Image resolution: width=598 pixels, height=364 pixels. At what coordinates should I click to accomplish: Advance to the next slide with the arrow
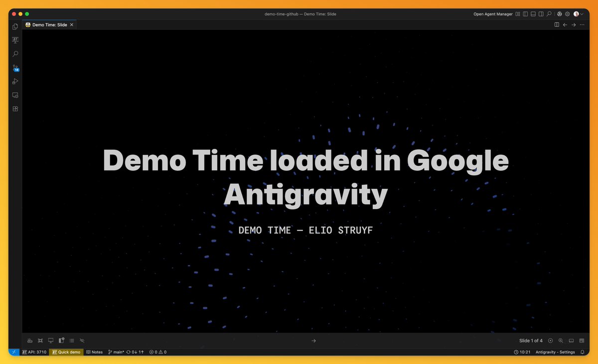pos(313,341)
